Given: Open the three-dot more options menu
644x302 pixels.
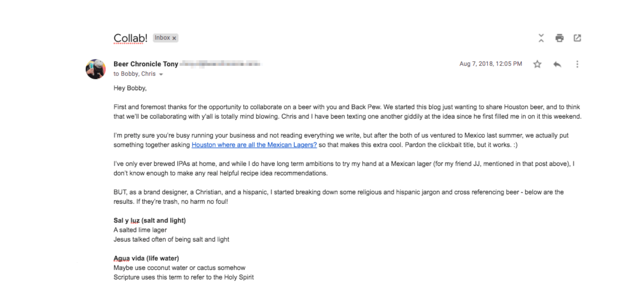Looking at the screenshot, I should pos(577,64).
